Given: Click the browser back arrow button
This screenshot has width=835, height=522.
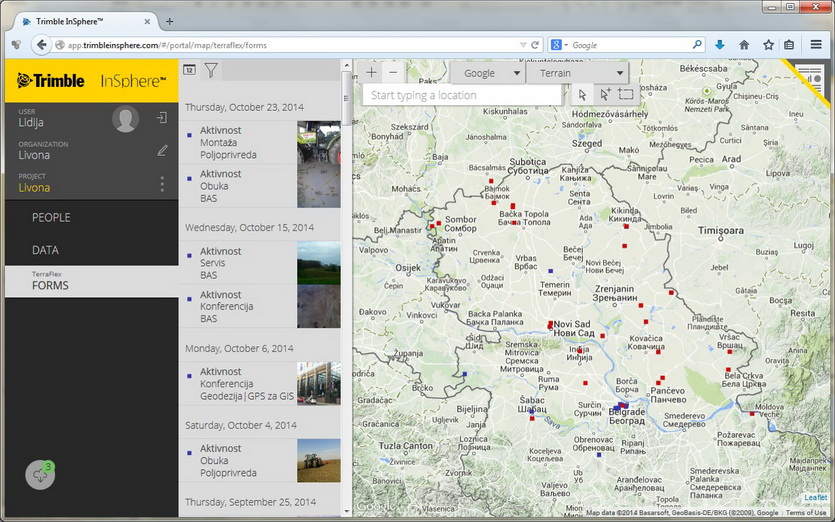Looking at the screenshot, I should tap(42, 45).
